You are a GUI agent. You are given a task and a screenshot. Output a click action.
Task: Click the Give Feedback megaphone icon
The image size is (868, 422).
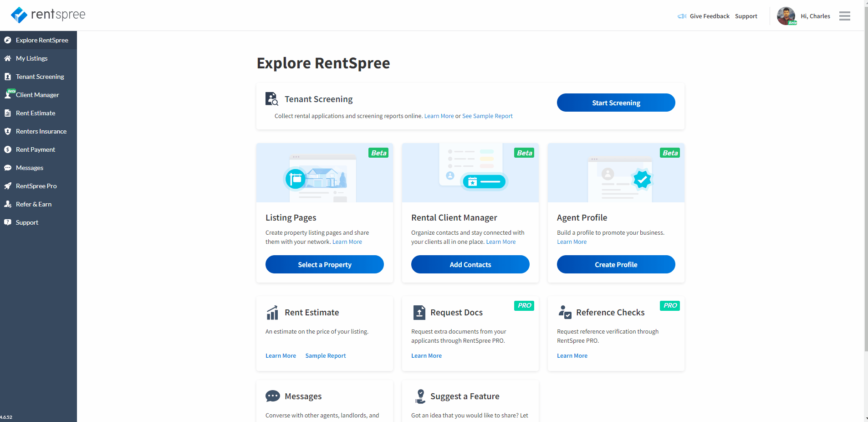[682, 16]
